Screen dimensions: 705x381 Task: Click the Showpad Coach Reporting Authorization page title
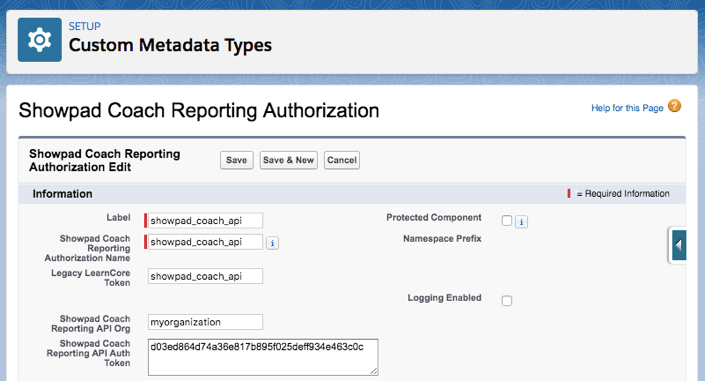click(x=199, y=110)
